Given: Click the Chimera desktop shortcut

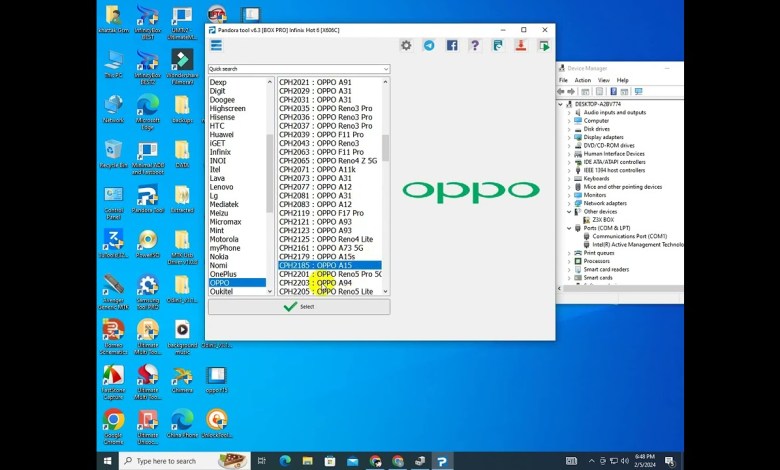Looking at the screenshot, I should (x=182, y=380).
